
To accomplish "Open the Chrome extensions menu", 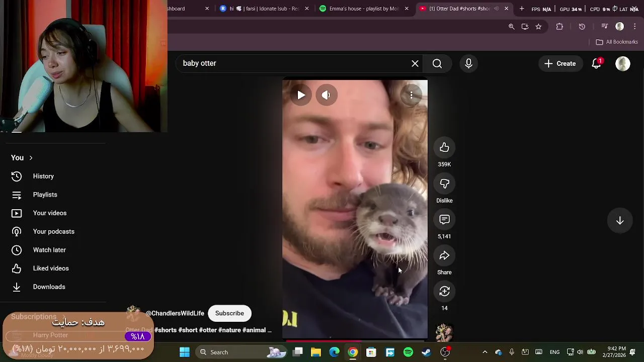I will (559, 27).
